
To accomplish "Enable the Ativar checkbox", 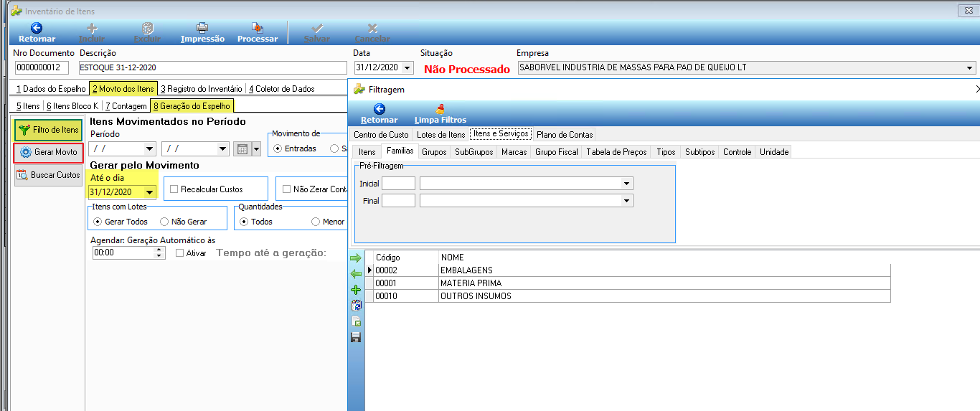I will pos(180,253).
